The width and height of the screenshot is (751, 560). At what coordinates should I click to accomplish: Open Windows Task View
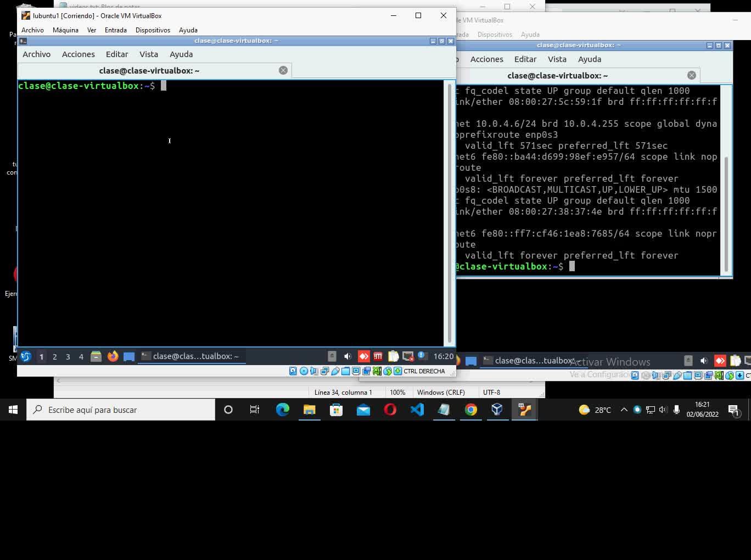click(255, 410)
